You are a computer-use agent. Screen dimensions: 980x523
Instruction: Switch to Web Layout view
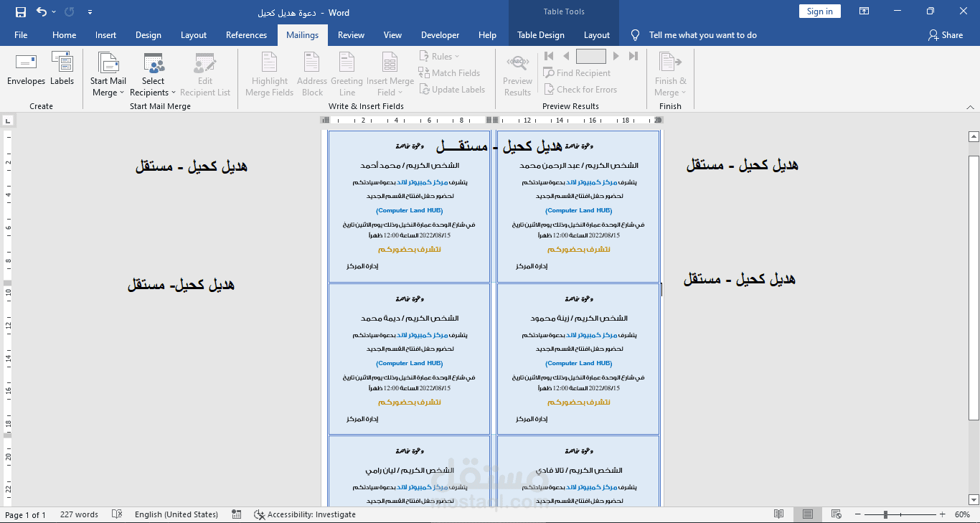(x=837, y=514)
